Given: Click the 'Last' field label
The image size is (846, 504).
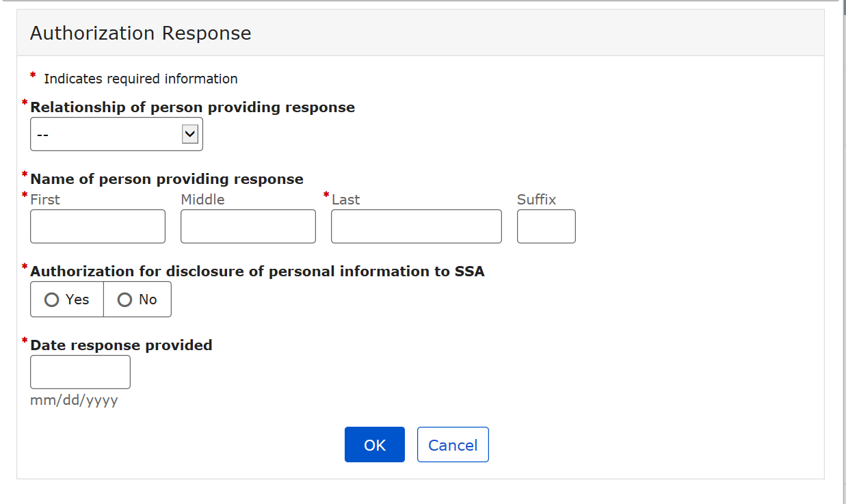Looking at the screenshot, I should [346, 200].
